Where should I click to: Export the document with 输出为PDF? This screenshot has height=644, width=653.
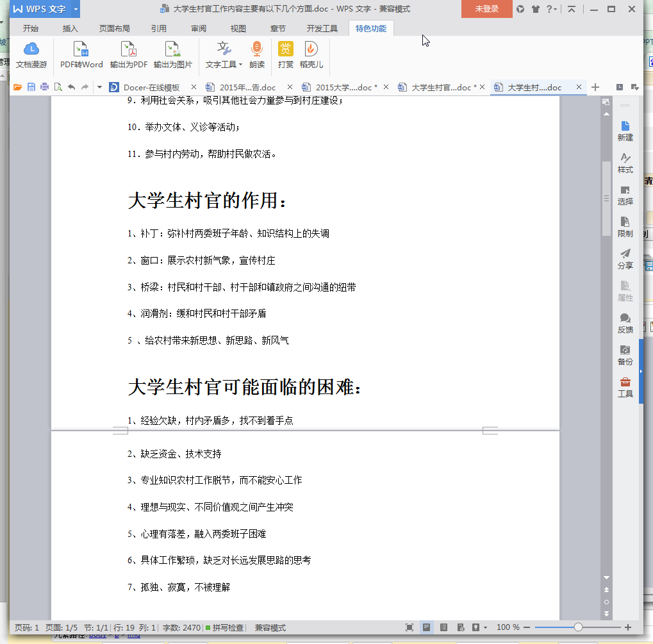coord(128,55)
